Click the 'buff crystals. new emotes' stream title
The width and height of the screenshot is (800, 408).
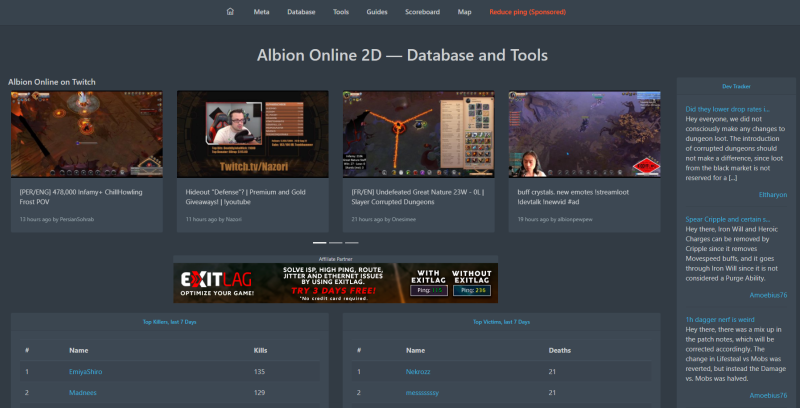coord(573,197)
